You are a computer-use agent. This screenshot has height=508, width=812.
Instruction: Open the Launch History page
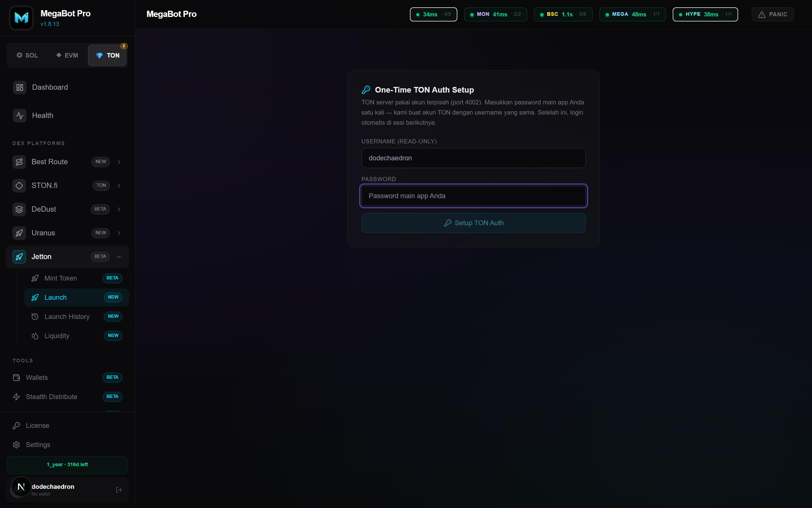coord(77,316)
